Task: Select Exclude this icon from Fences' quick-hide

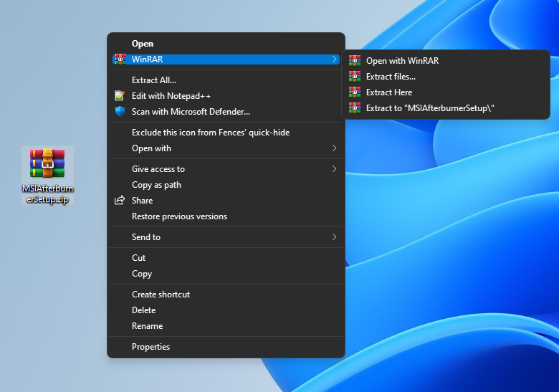Action: click(x=226, y=132)
